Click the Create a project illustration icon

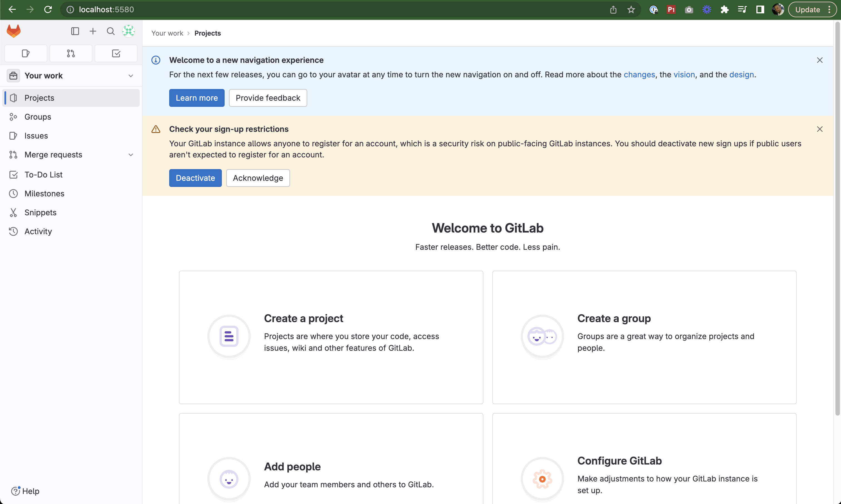coord(229,337)
